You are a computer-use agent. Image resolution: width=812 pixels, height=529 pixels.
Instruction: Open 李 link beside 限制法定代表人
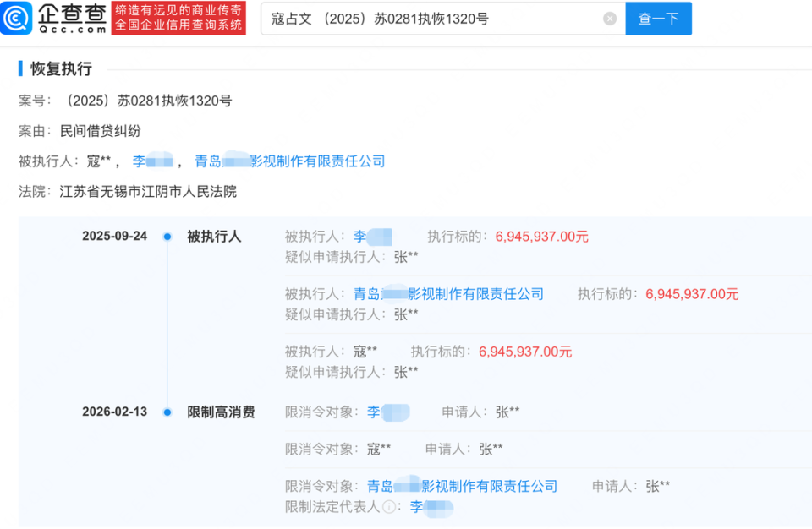[x=431, y=507]
